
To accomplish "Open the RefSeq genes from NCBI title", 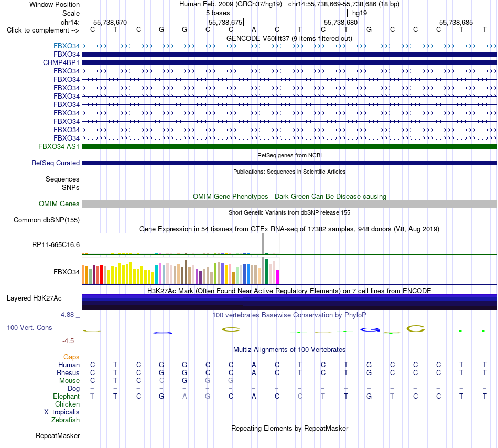I will coord(289,155).
